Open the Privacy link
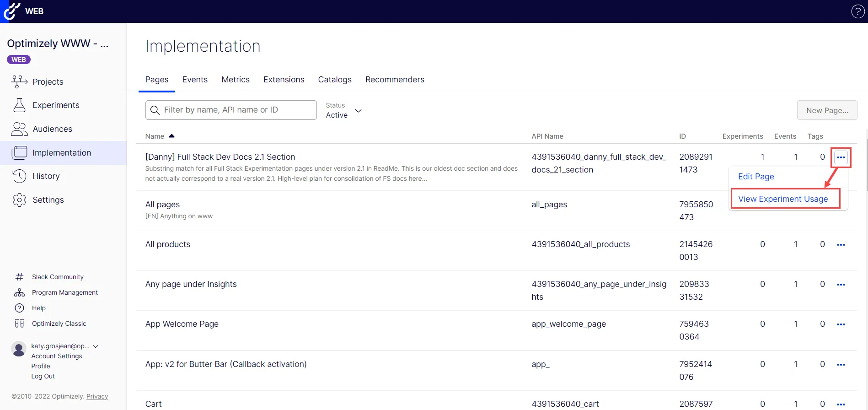Viewport: 868px width, 410px height. 97,396
